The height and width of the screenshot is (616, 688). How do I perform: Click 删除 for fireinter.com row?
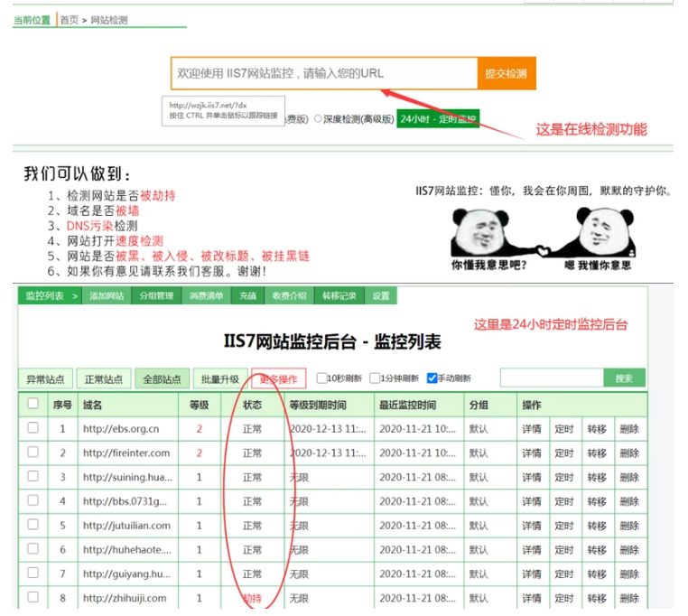pos(629,453)
